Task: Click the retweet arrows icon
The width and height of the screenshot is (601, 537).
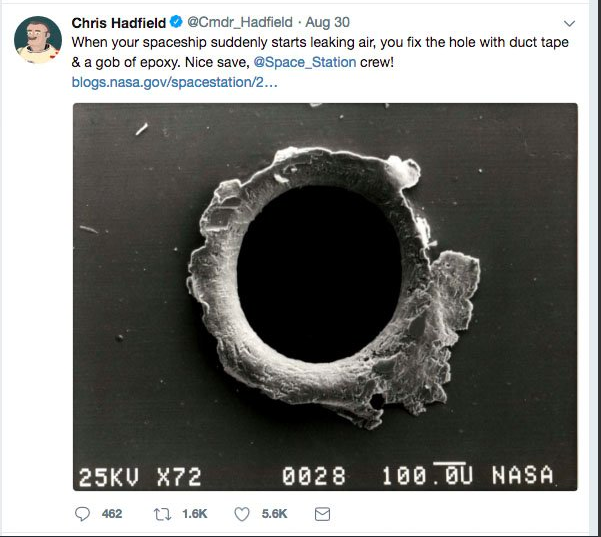Action: pos(162,514)
